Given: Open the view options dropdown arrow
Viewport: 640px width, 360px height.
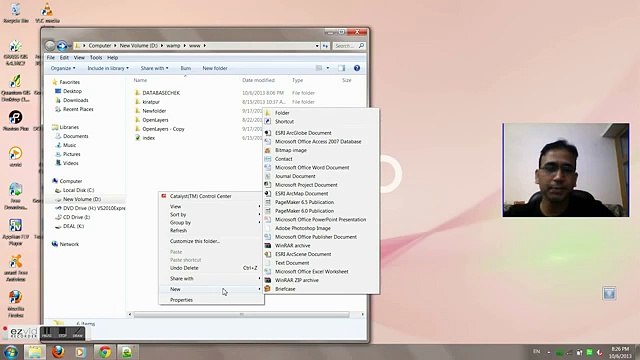Looking at the screenshot, I should pos(328,68).
